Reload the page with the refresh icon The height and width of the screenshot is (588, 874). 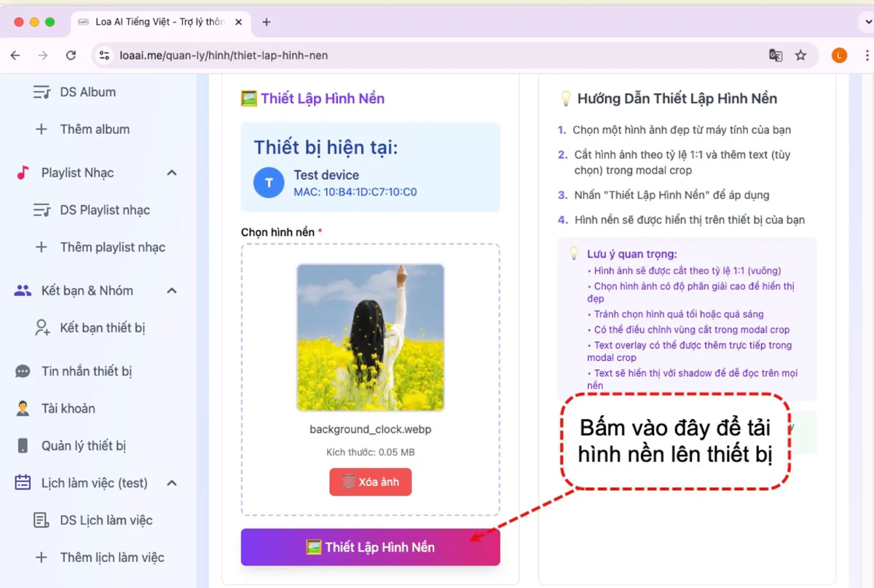(71, 55)
